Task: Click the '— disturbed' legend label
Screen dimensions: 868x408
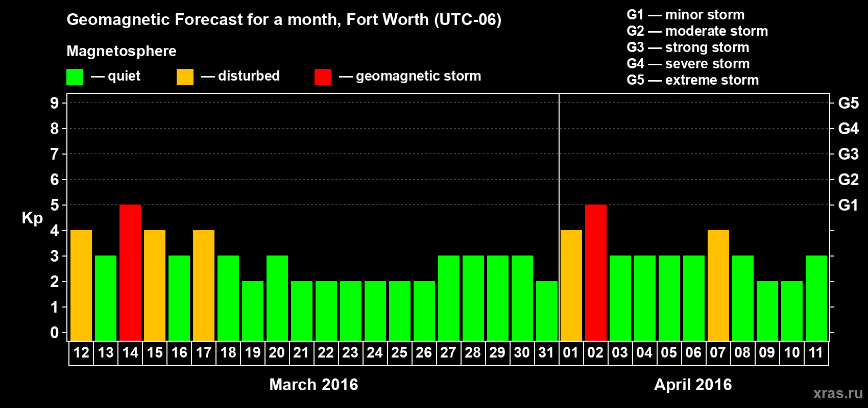Action: pos(240,76)
